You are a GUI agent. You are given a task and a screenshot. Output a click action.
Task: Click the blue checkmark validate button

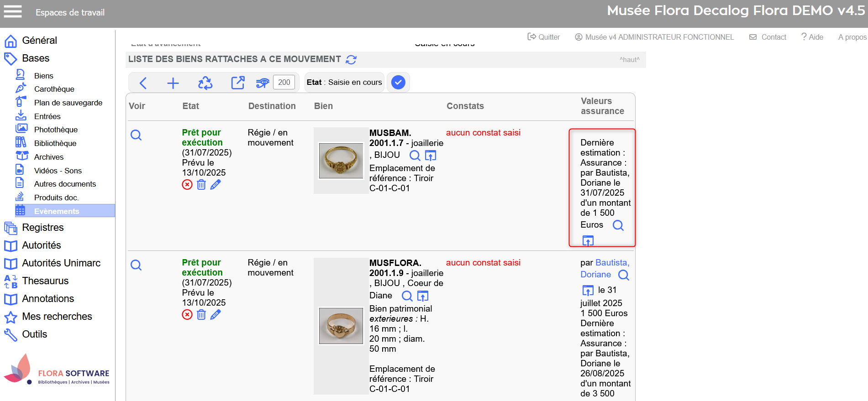pos(398,83)
